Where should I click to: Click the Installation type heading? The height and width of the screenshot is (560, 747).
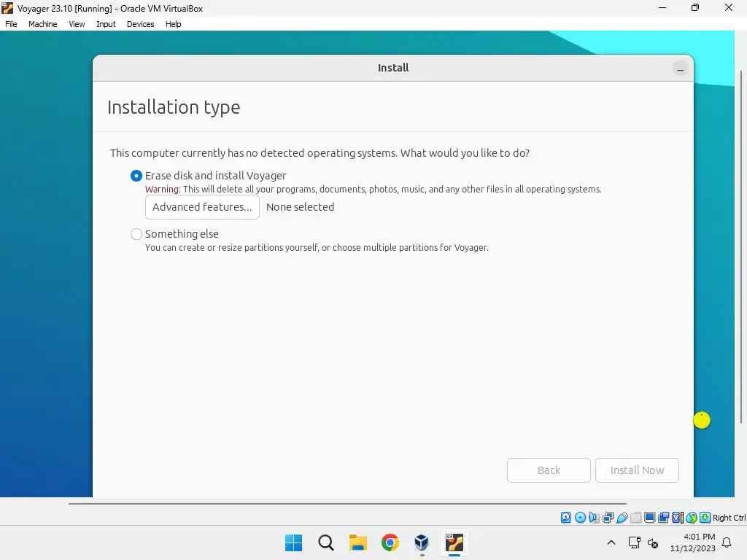174,107
